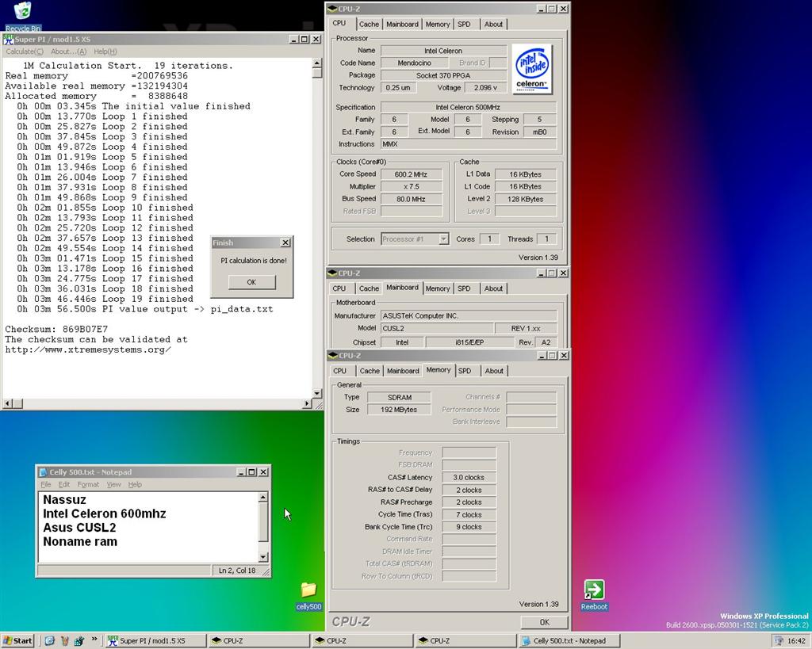Click the top CPU-Z window title icon
Image resolution: width=812 pixels, height=649 pixels.
(x=332, y=9)
